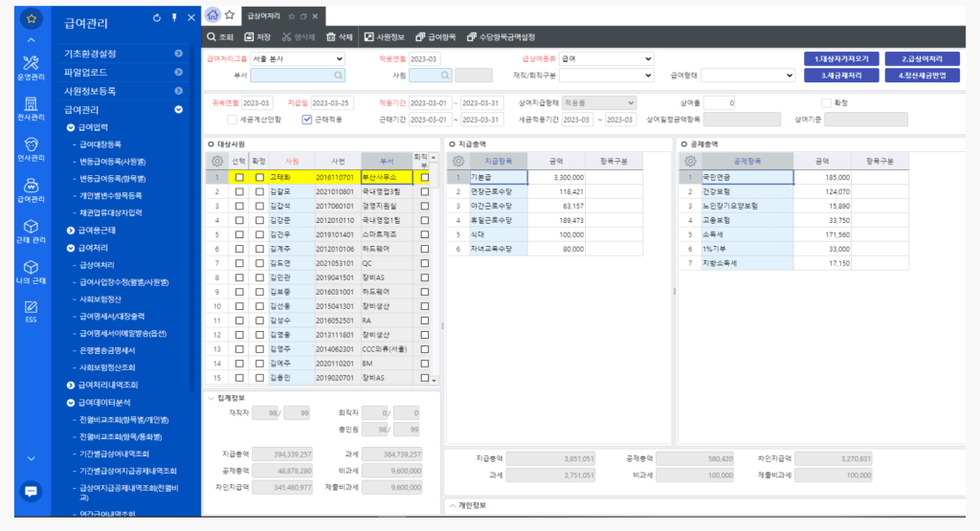Collapse the 급여입력 tree group

[71, 127]
